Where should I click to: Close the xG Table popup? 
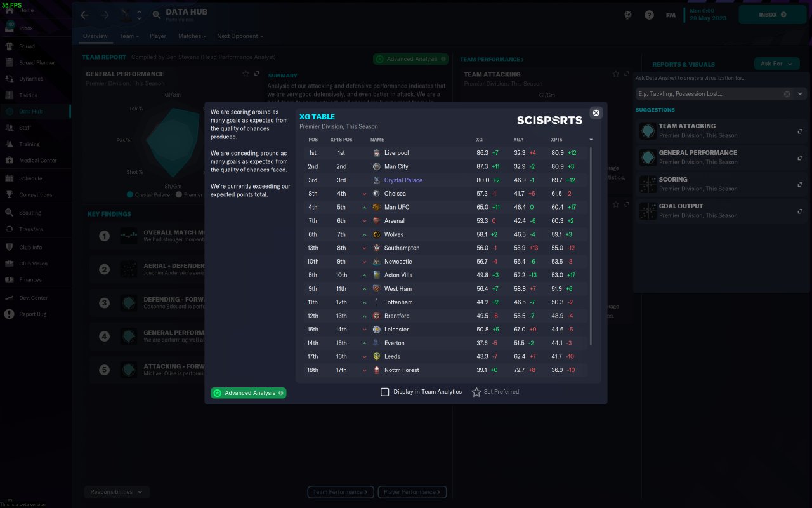point(596,113)
